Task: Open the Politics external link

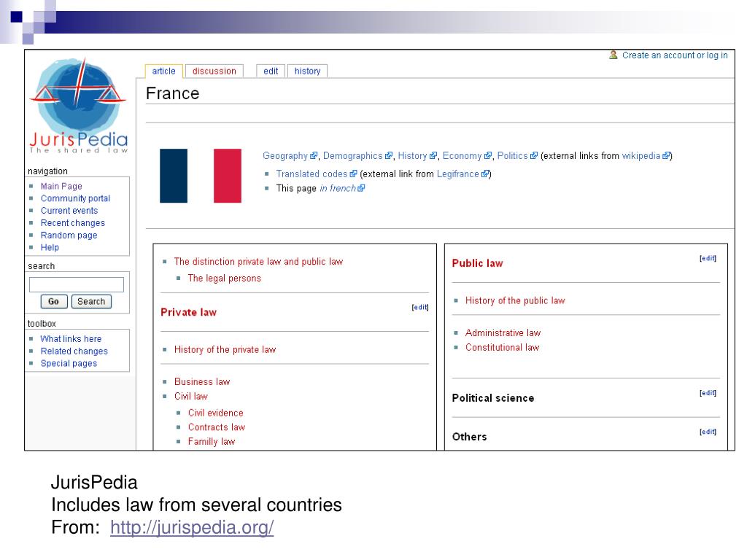Action: [517, 156]
